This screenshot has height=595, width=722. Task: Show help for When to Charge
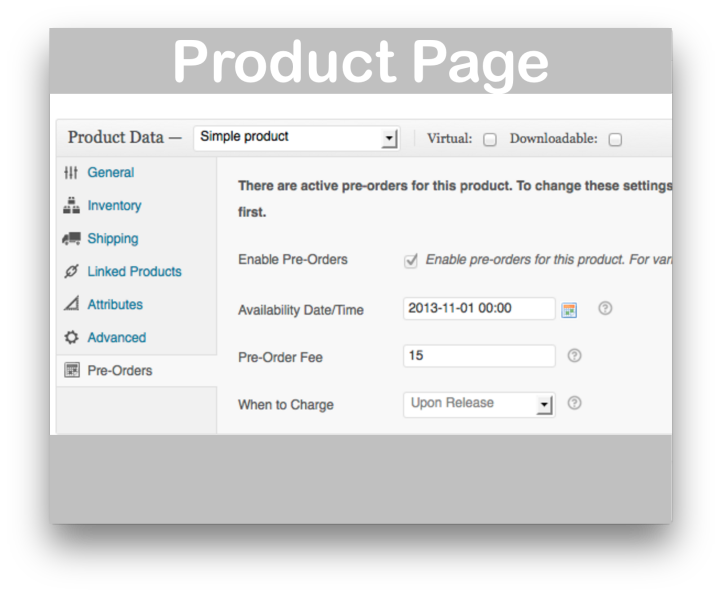click(574, 403)
